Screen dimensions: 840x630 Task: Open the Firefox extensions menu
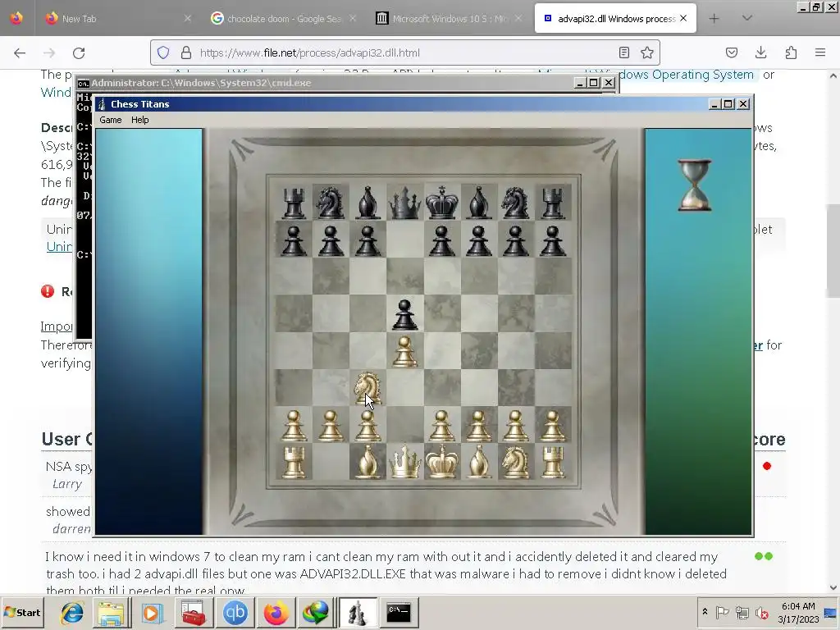pyautogui.click(x=791, y=52)
